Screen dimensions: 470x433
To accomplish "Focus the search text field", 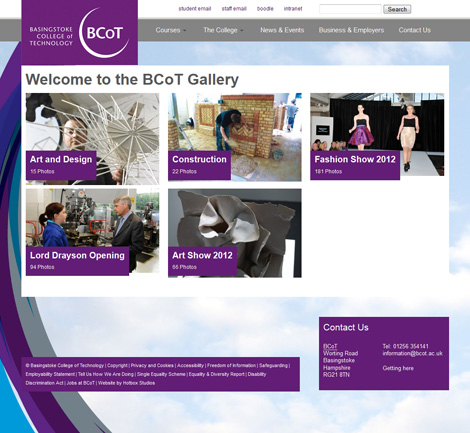I will (350, 9).
